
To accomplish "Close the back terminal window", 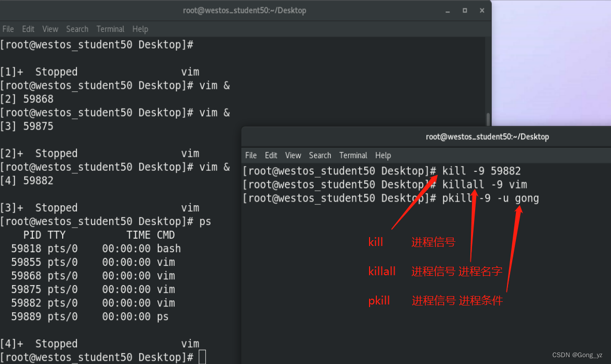I will [x=482, y=10].
